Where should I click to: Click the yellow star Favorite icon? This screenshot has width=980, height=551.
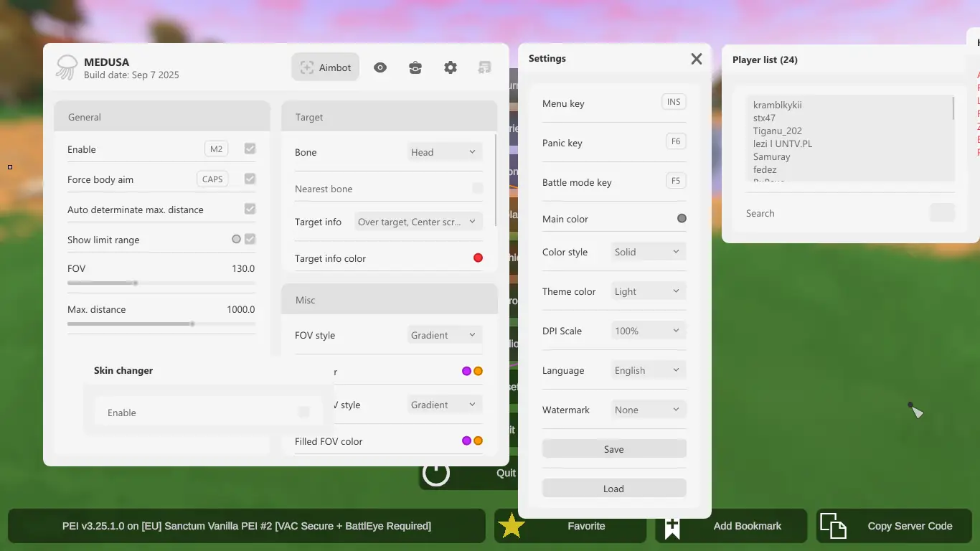512,526
